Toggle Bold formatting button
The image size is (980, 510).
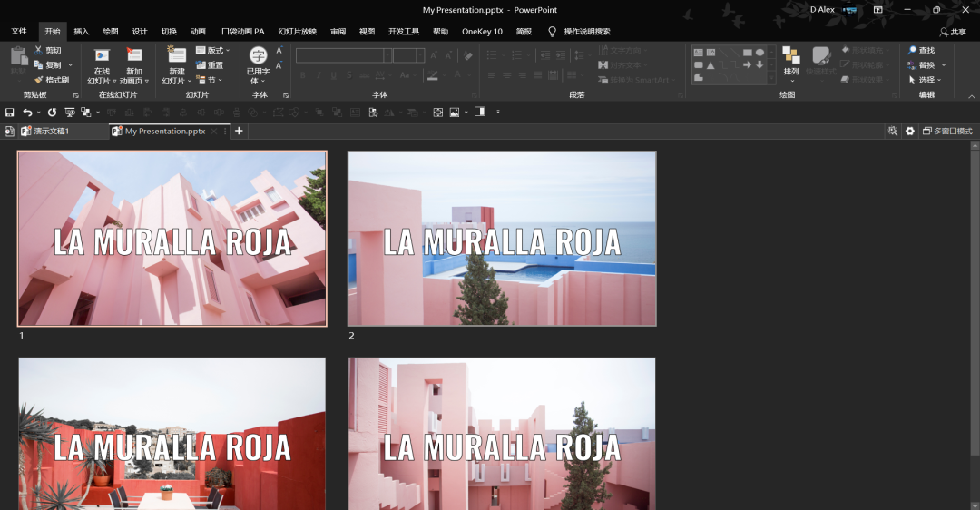[303, 75]
